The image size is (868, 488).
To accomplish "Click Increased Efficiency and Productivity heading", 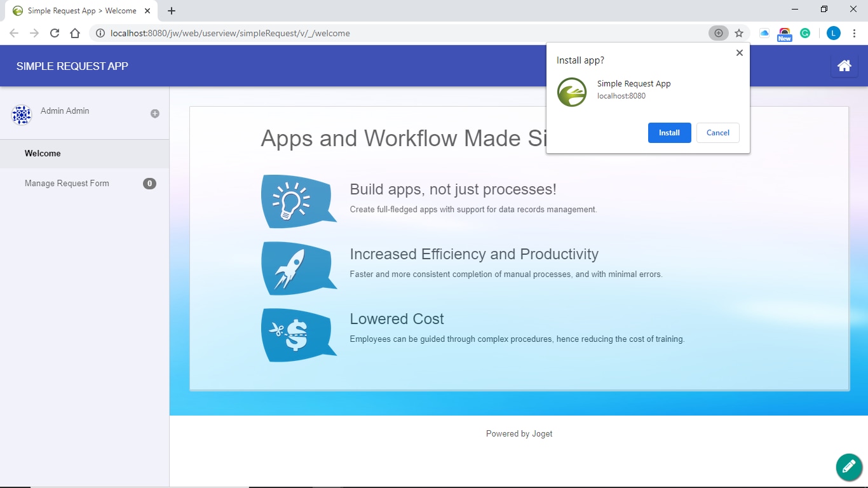I will click(474, 254).
